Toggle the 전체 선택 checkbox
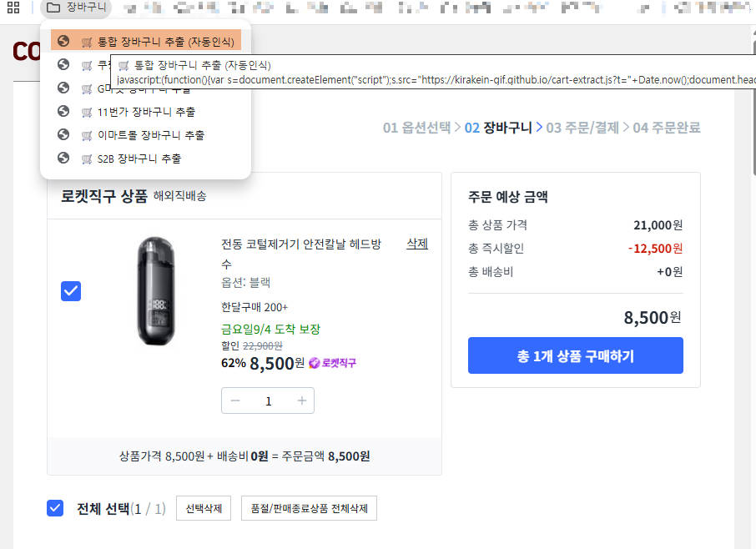The width and height of the screenshot is (756, 549). (x=55, y=508)
